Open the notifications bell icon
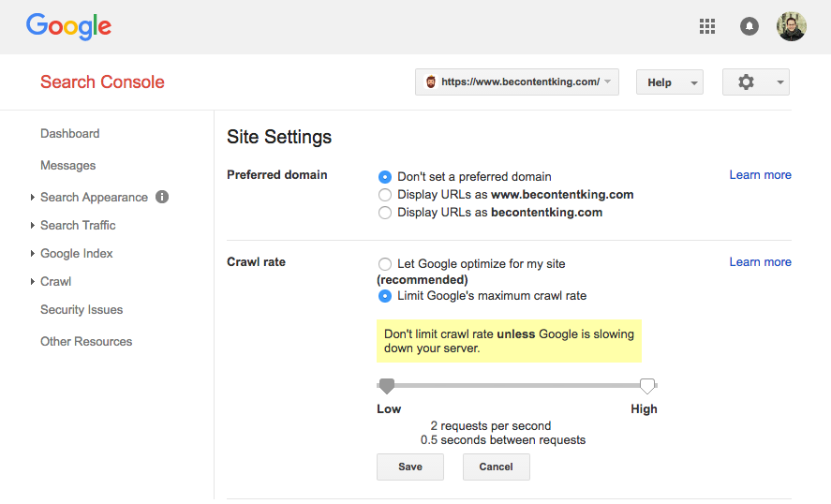The height and width of the screenshot is (504, 831). [749, 26]
